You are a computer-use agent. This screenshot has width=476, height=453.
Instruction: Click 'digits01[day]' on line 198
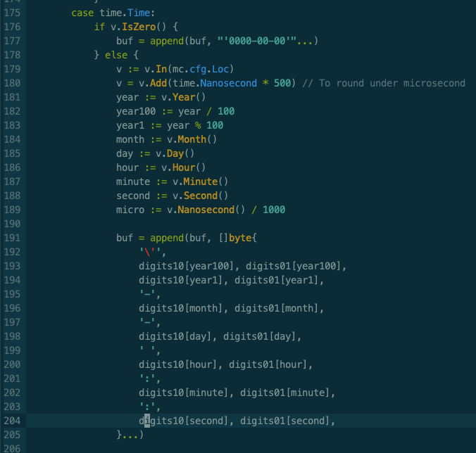point(260,336)
